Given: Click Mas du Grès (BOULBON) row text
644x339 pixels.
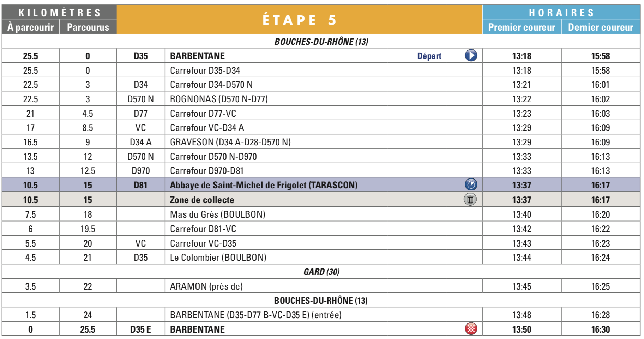Looking at the screenshot, I should [217, 214].
